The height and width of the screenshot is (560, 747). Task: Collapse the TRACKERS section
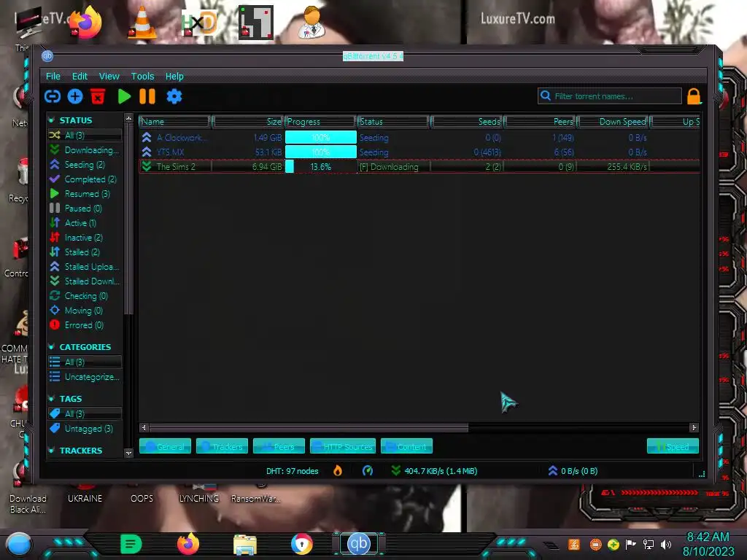(52, 451)
